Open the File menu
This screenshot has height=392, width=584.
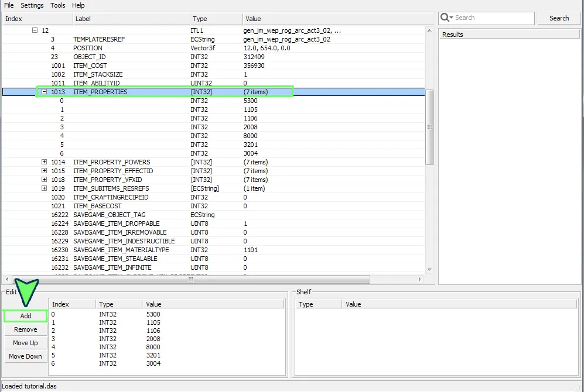click(x=9, y=5)
